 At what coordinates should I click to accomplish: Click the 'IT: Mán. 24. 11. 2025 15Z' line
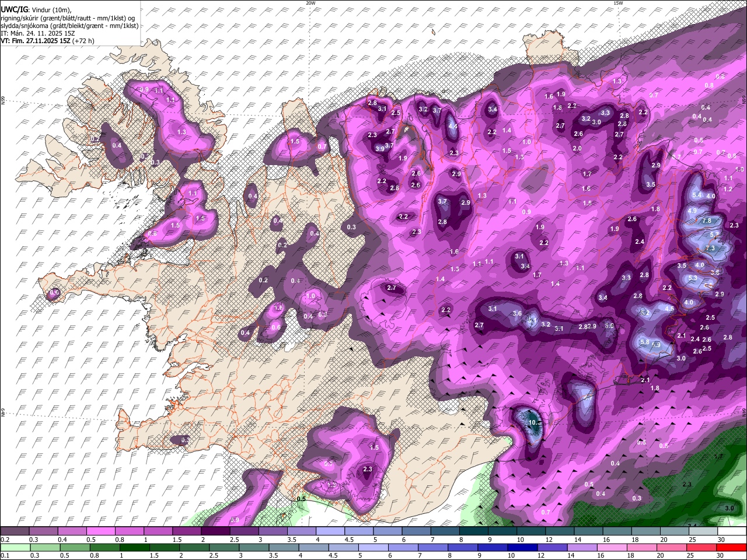38,33
